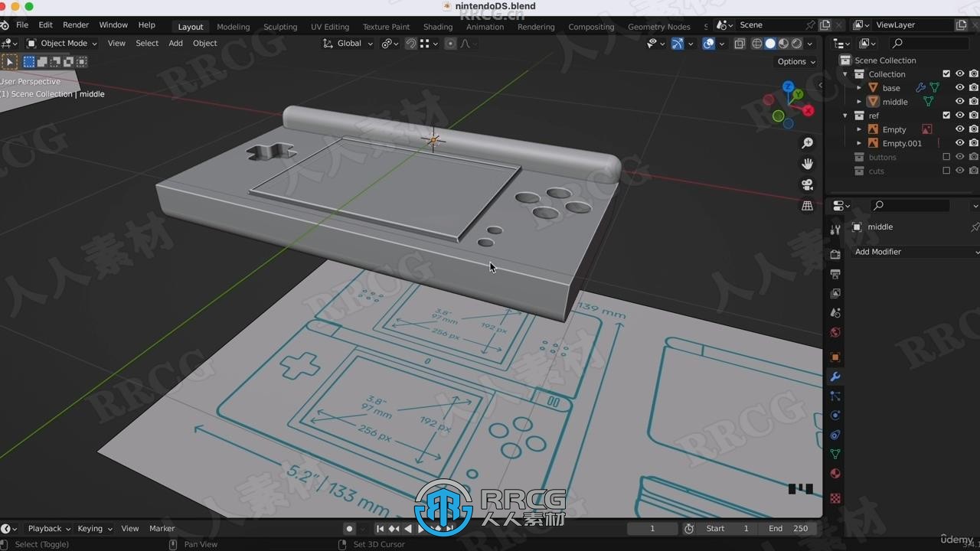Select rendered viewport shading mode
Viewport: 980px width, 551px height.
click(796, 44)
